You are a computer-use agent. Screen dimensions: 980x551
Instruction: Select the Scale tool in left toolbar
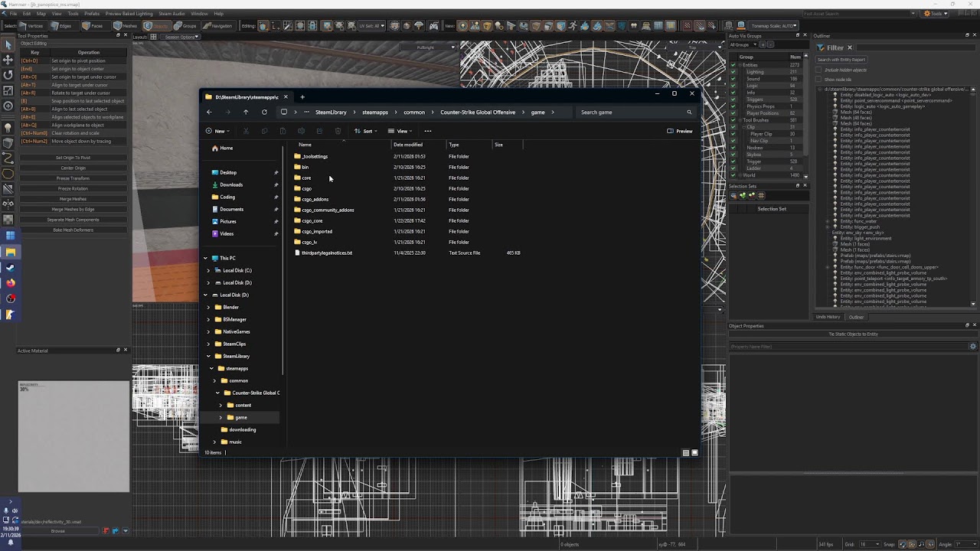click(8, 90)
